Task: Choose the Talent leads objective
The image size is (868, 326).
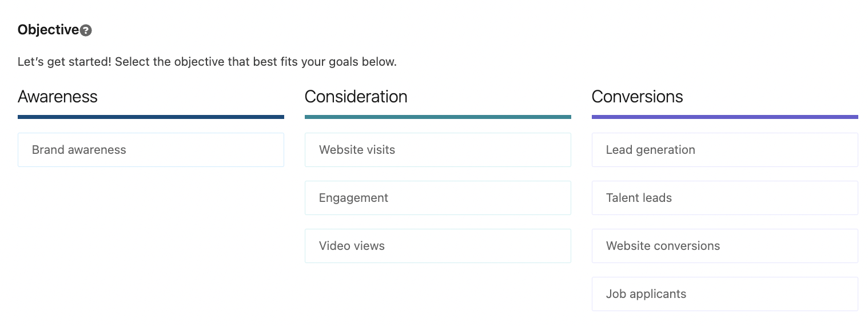Action: click(724, 198)
